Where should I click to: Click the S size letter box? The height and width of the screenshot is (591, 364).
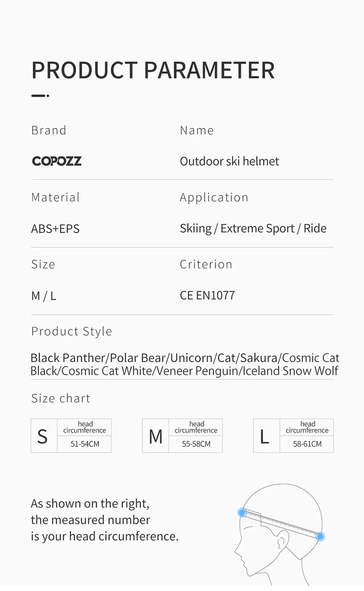(43, 436)
